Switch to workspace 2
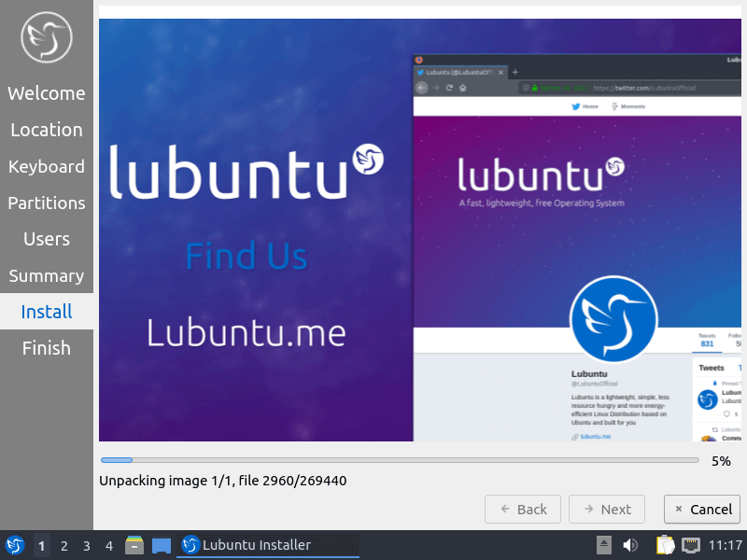 click(x=63, y=544)
